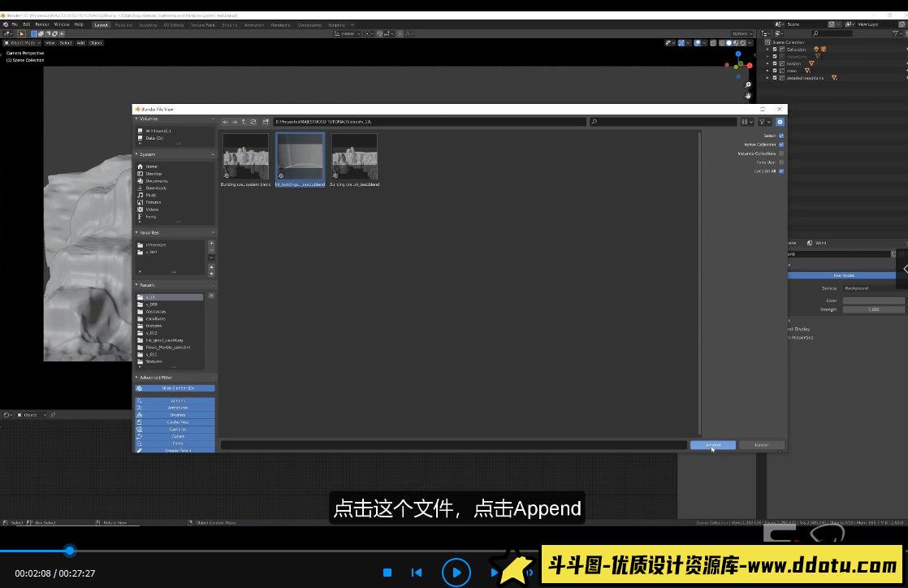The height and width of the screenshot is (588, 908).
Task: Expand detailed mountains collection in outliner
Action: click(x=767, y=78)
